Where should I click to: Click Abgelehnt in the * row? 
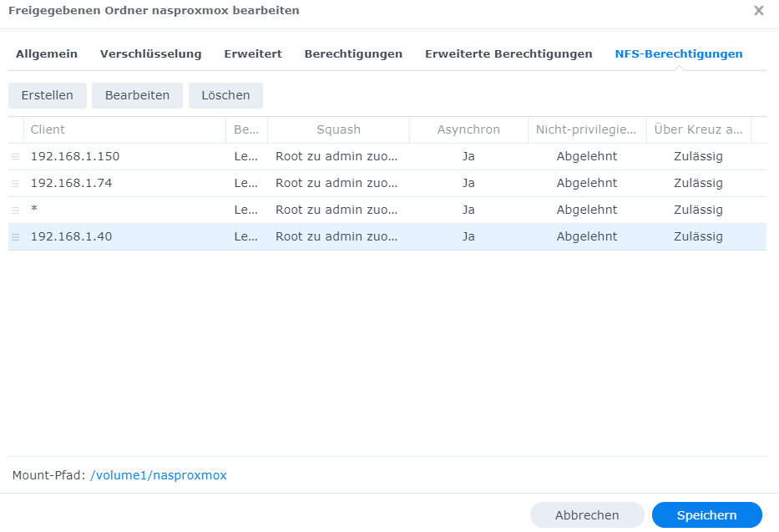tap(587, 210)
